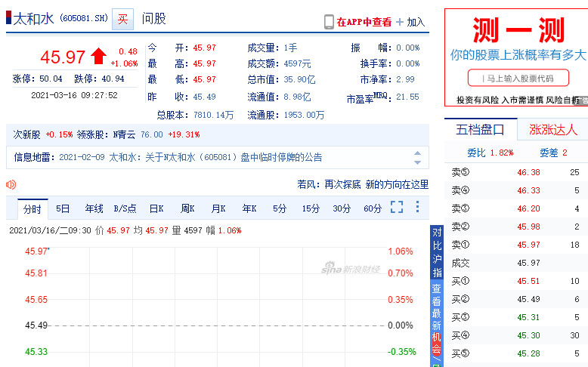This screenshot has height=367, width=588.
Task: Select the 五档盘口 tab
Action: pos(481,130)
